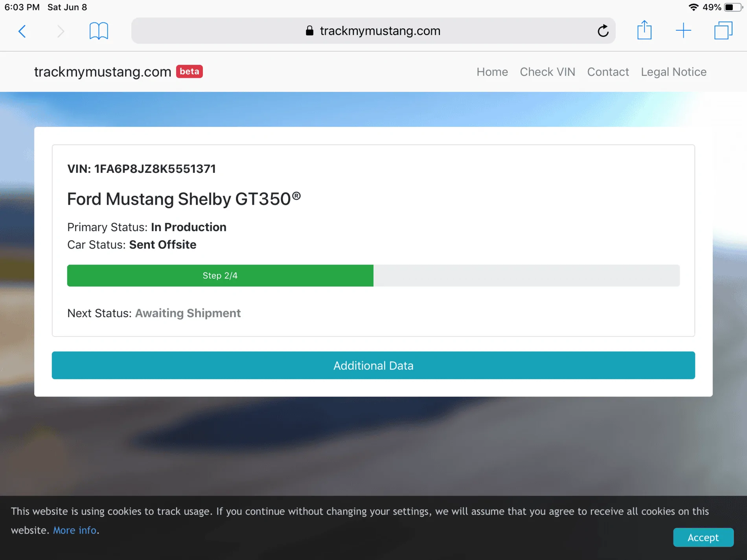This screenshot has width=747, height=560.
Task: Click the Ford Mustang Shelby GT350 heading
Action: click(184, 199)
